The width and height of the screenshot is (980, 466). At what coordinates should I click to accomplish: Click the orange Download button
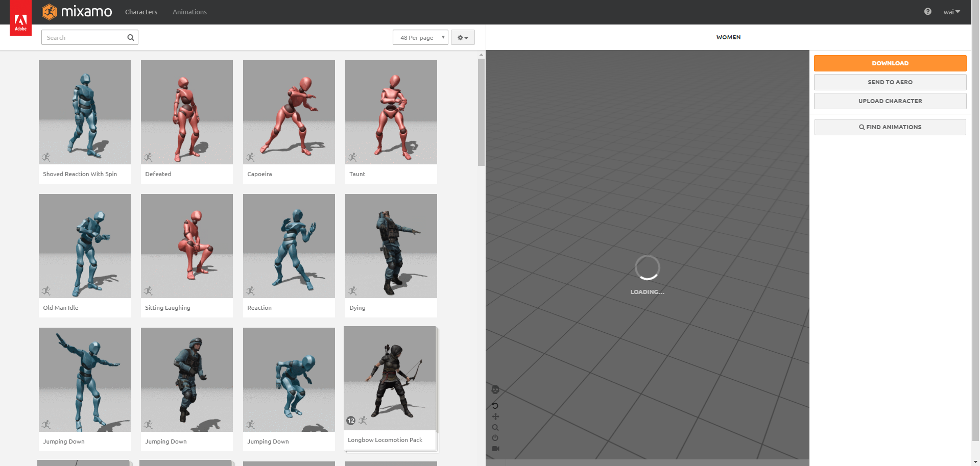890,63
